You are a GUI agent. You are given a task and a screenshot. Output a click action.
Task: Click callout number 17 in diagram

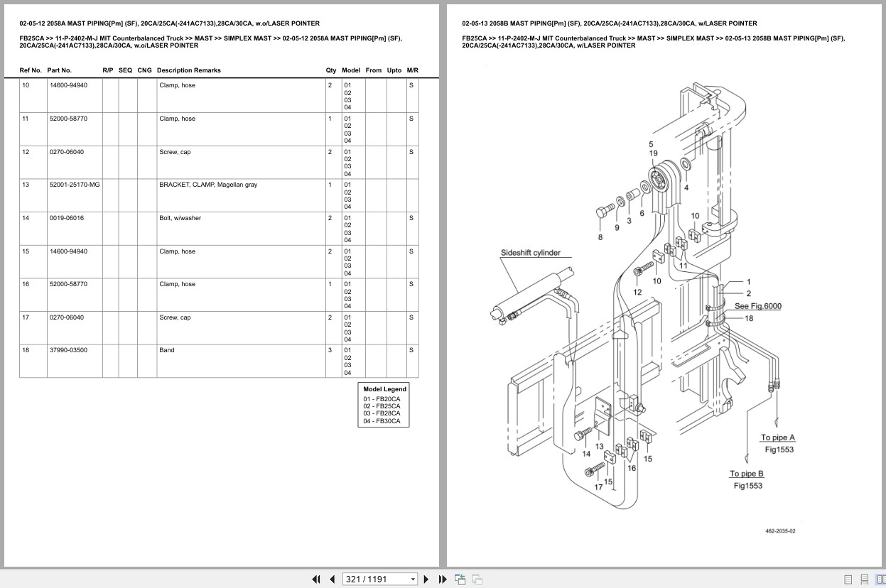click(598, 487)
